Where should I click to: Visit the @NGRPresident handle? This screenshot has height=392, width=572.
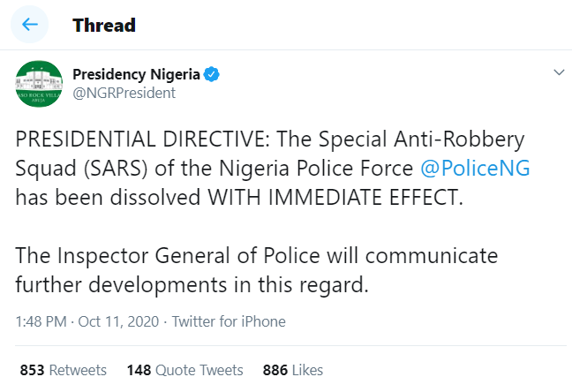click(x=124, y=93)
